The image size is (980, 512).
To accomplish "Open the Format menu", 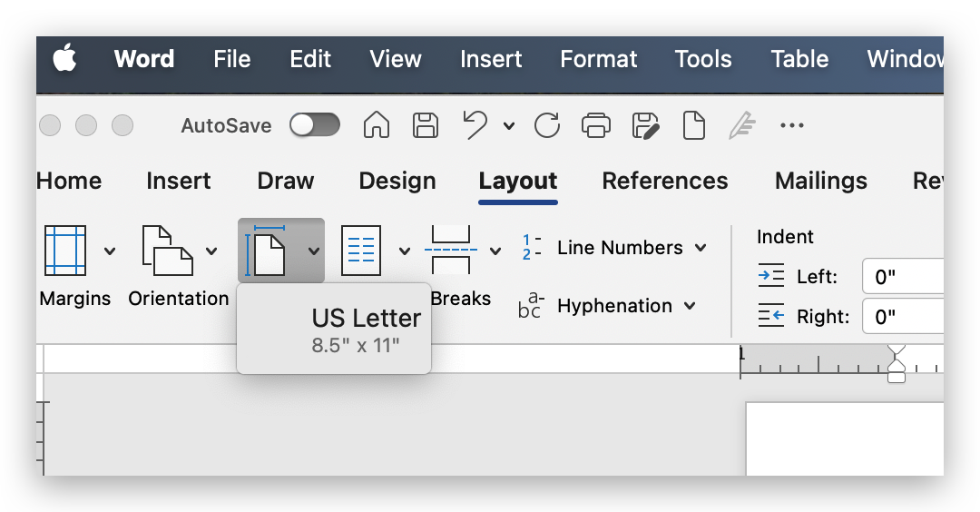I will (x=598, y=59).
